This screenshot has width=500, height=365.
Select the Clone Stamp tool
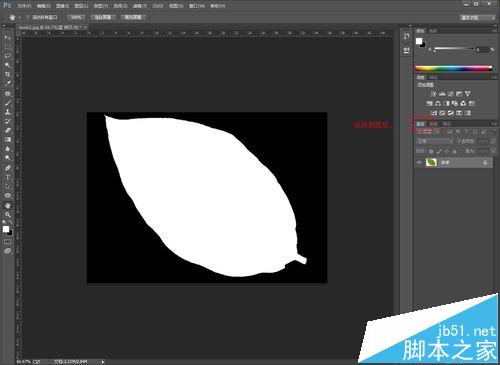[x=7, y=112]
